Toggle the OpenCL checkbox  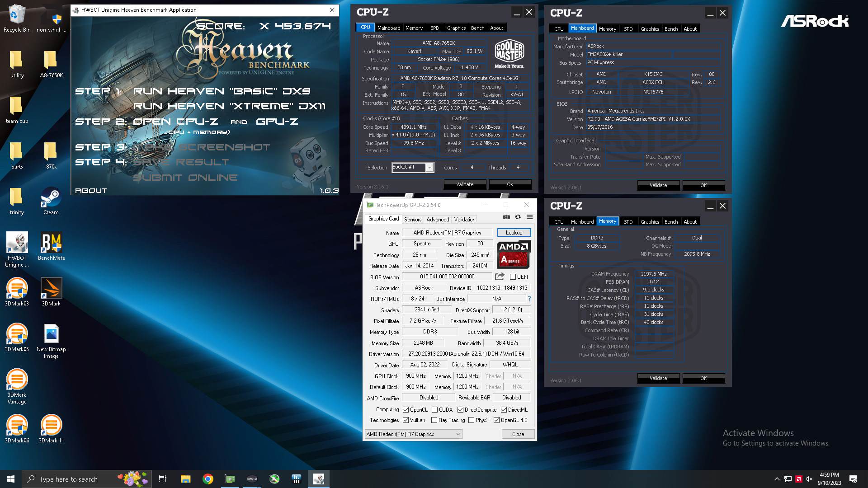406,410
